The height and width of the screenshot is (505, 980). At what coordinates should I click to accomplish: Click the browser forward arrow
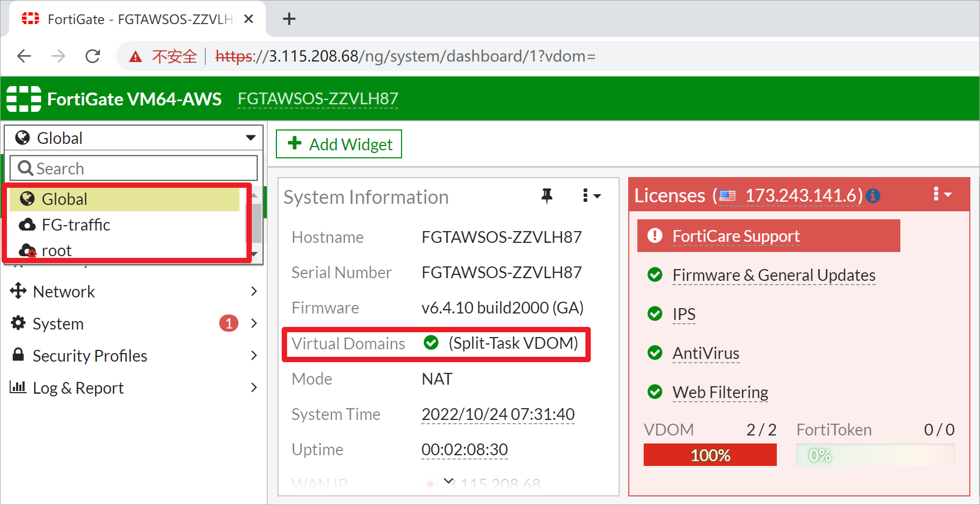click(x=58, y=56)
